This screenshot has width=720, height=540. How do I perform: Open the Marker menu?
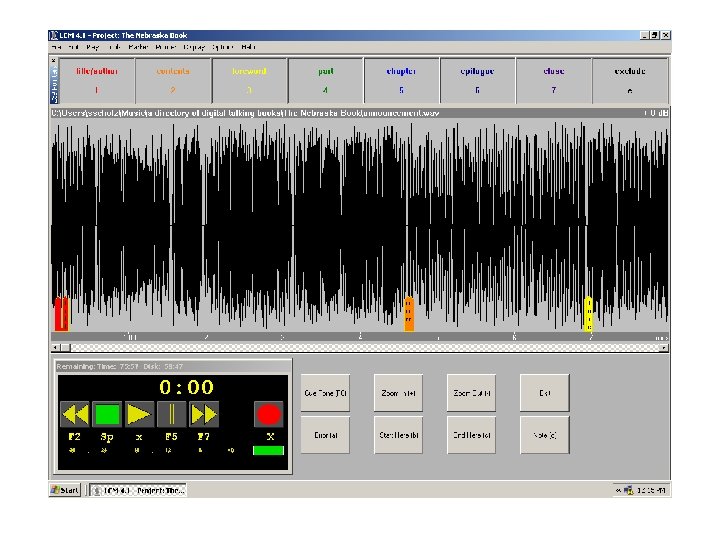point(138,47)
